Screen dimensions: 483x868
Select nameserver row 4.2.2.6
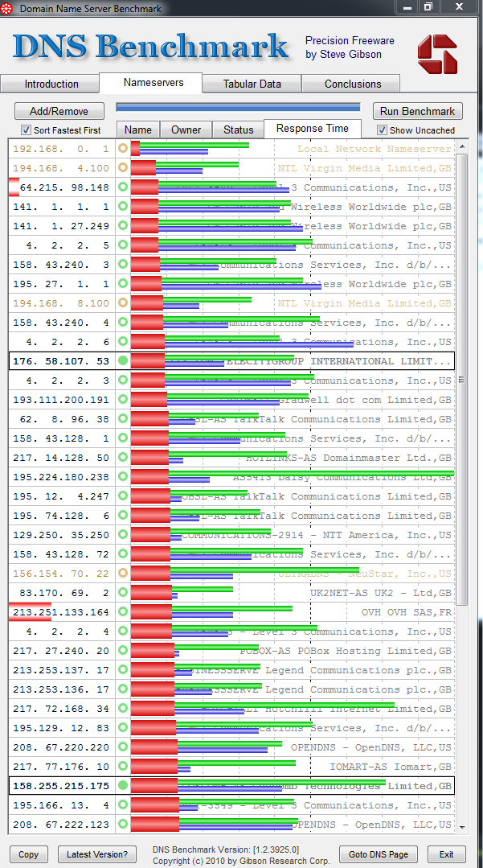coord(231,342)
